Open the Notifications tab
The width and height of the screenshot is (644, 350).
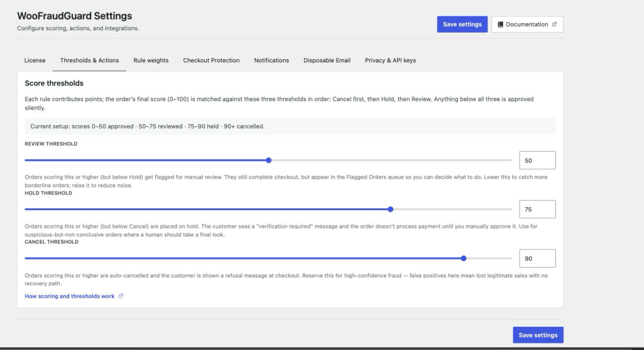272,60
